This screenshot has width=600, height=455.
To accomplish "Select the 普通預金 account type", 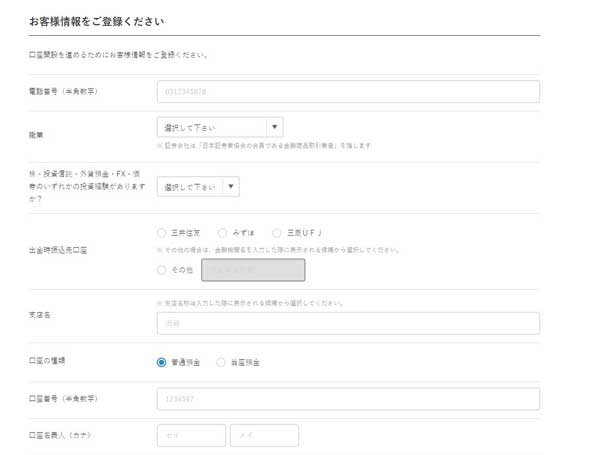I will (162, 362).
